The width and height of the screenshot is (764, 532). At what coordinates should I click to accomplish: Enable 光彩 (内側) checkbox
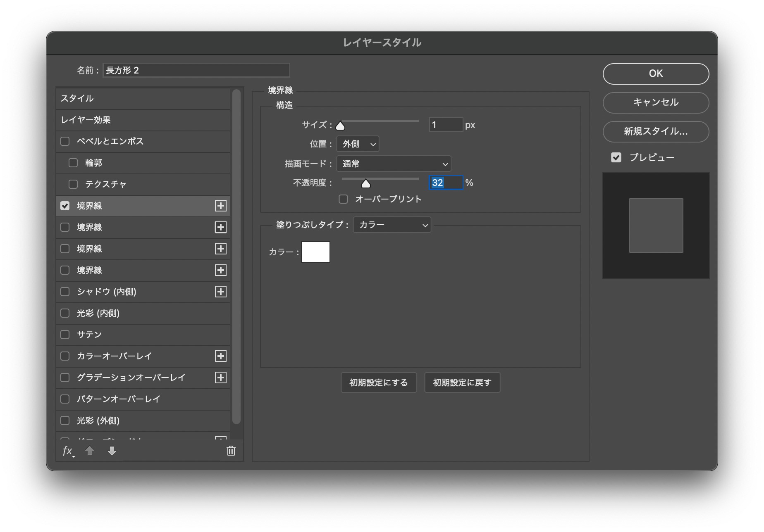click(x=65, y=313)
